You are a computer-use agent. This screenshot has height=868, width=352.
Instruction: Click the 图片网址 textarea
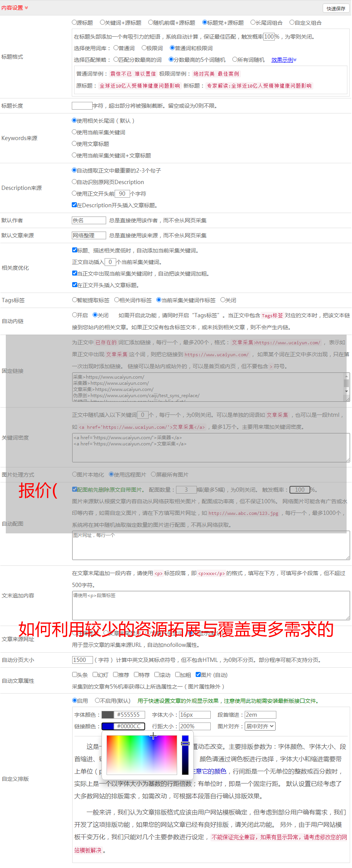click(211, 546)
